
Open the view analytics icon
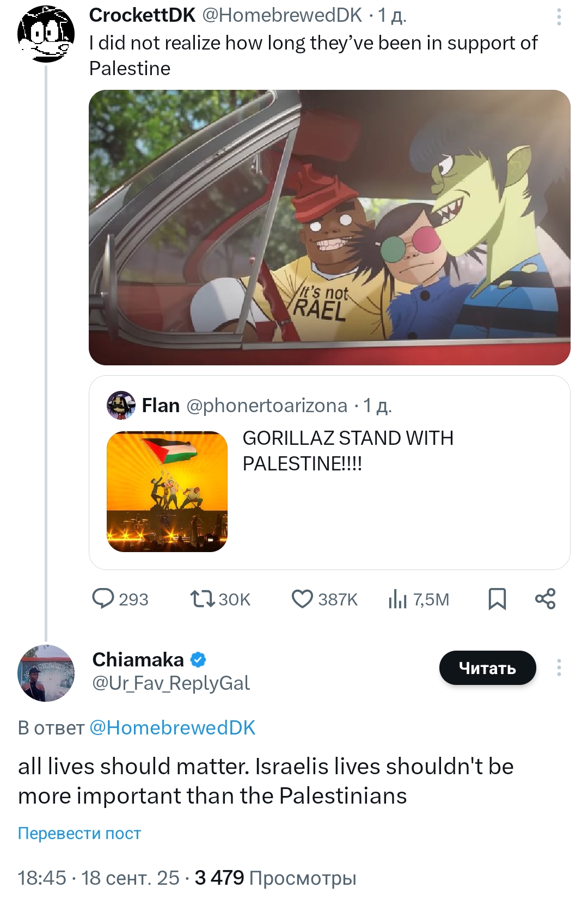(x=398, y=599)
